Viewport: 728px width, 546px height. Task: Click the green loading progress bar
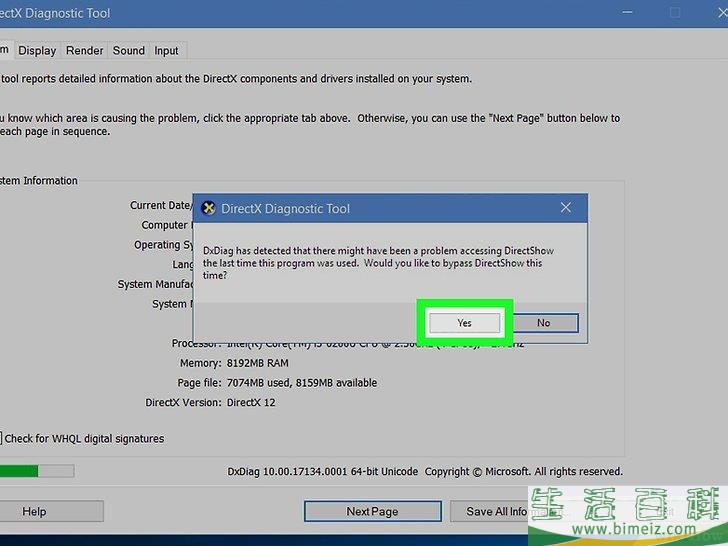20,471
